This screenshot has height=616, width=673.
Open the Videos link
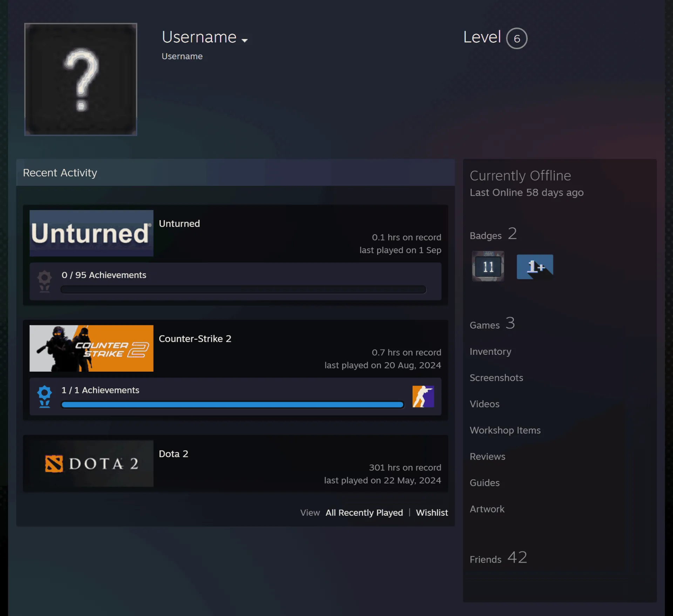pos(484,404)
